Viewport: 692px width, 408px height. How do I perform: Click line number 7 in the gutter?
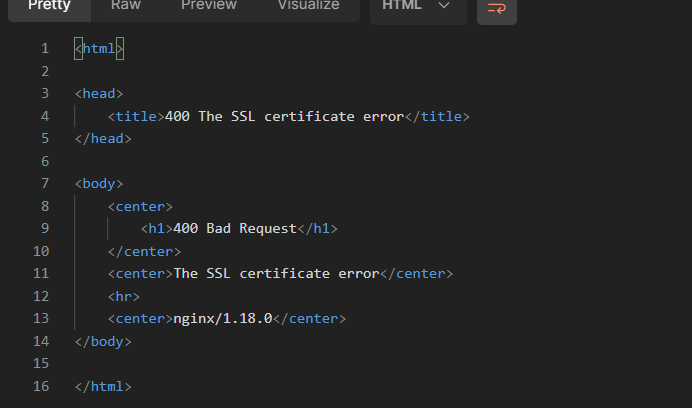click(x=45, y=183)
